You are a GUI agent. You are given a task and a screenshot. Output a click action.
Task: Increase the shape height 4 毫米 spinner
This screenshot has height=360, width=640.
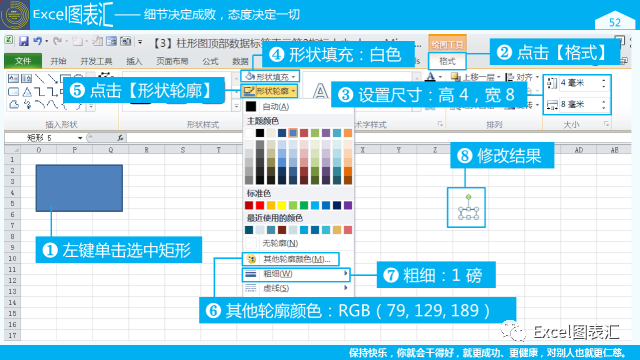pyautogui.click(x=604, y=80)
